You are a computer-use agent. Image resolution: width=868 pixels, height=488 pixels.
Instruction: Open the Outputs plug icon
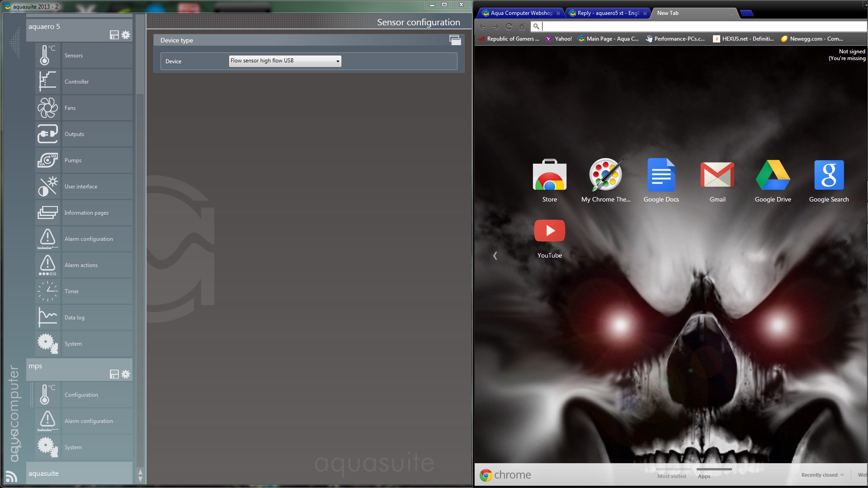[47, 134]
